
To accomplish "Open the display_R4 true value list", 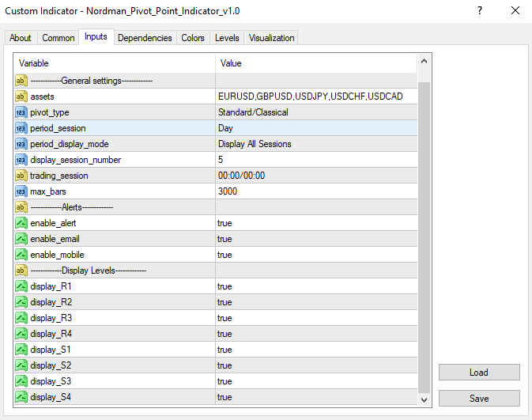I will point(316,334).
